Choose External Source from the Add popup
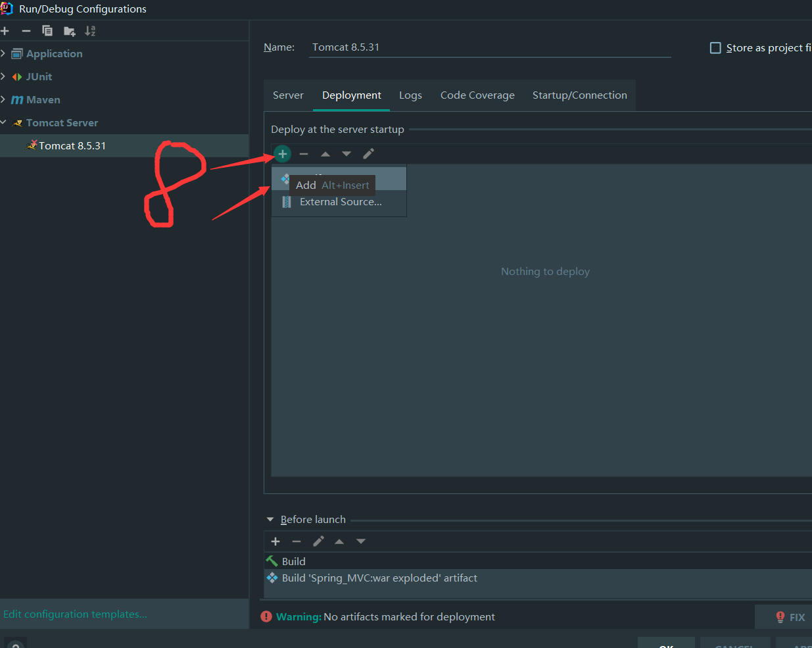The height and width of the screenshot is (648, 812). 341,202
